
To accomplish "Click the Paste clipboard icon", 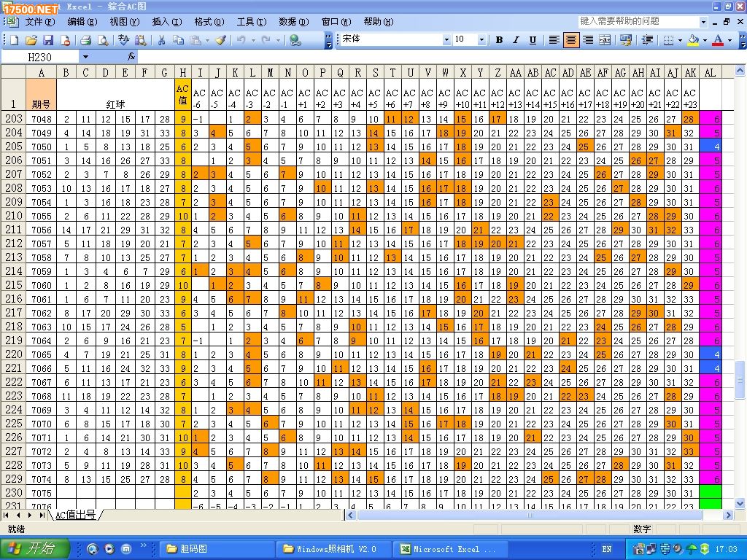I will [x=196, y=41].
